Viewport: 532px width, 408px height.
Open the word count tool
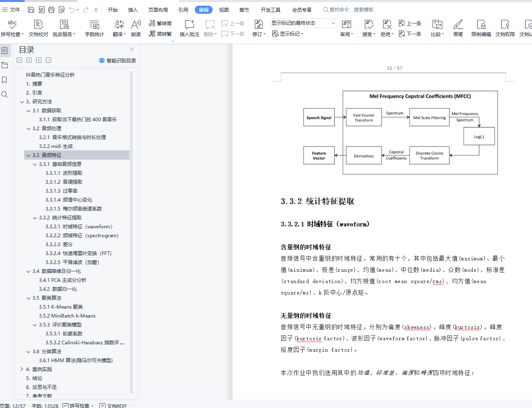coord(94,28)
